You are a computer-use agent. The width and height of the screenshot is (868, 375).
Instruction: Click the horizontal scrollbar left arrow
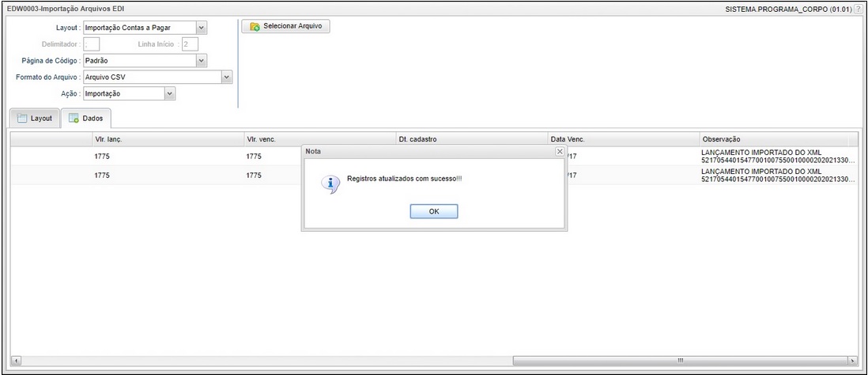pyautogui.click(x=15, y=361)
